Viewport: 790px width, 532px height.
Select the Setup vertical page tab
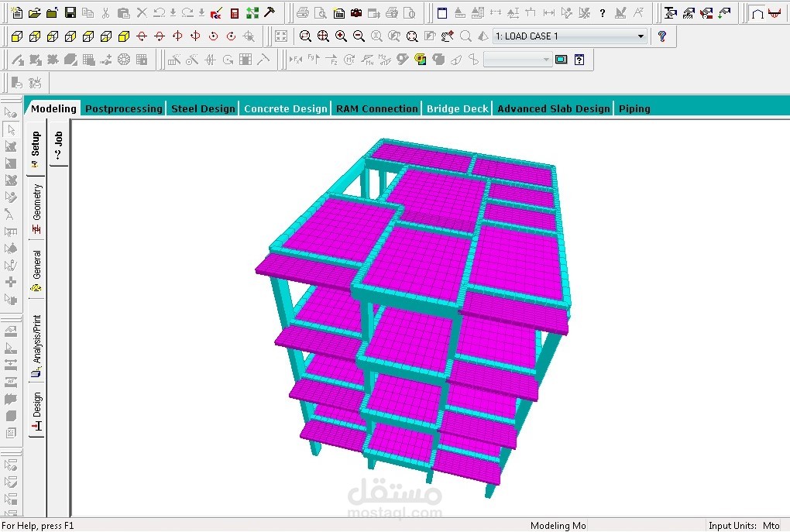pyautogui.click(x=36, y=148)
